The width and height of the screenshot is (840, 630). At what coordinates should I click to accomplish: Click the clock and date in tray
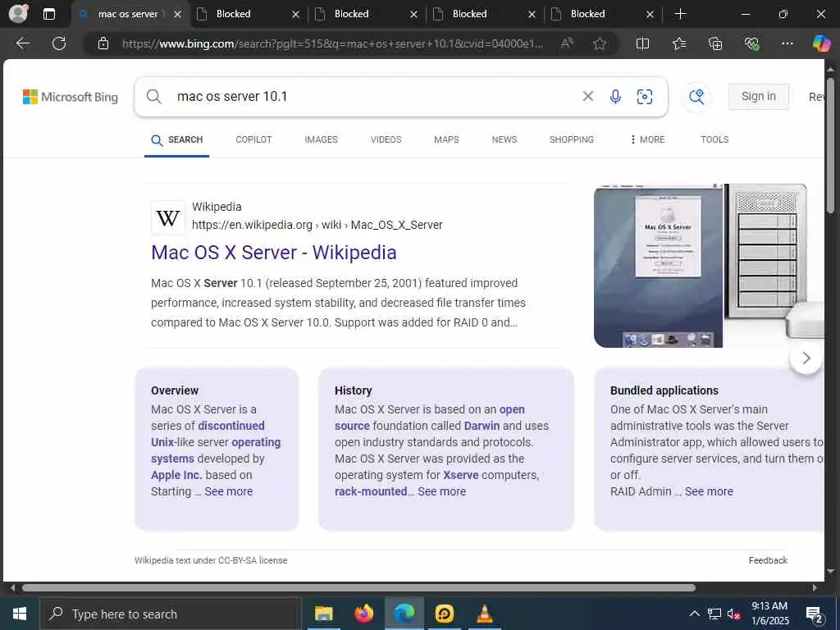[x=769, y=614]
